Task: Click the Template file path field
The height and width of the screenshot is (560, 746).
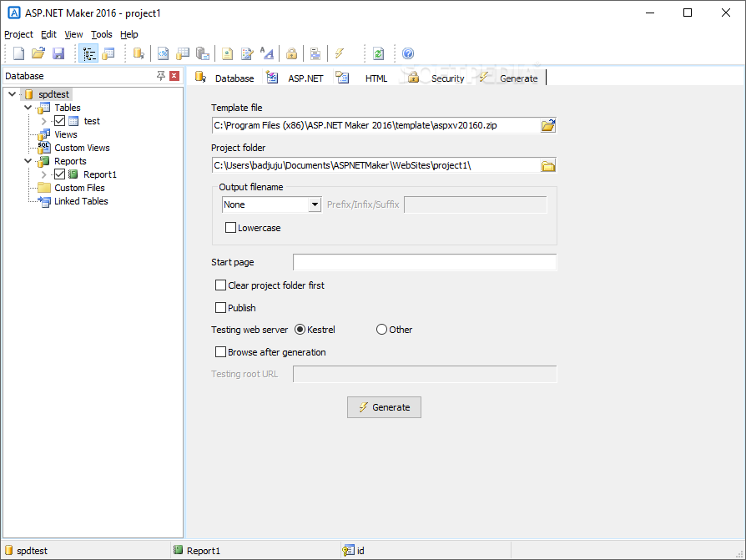Action: 376,126
